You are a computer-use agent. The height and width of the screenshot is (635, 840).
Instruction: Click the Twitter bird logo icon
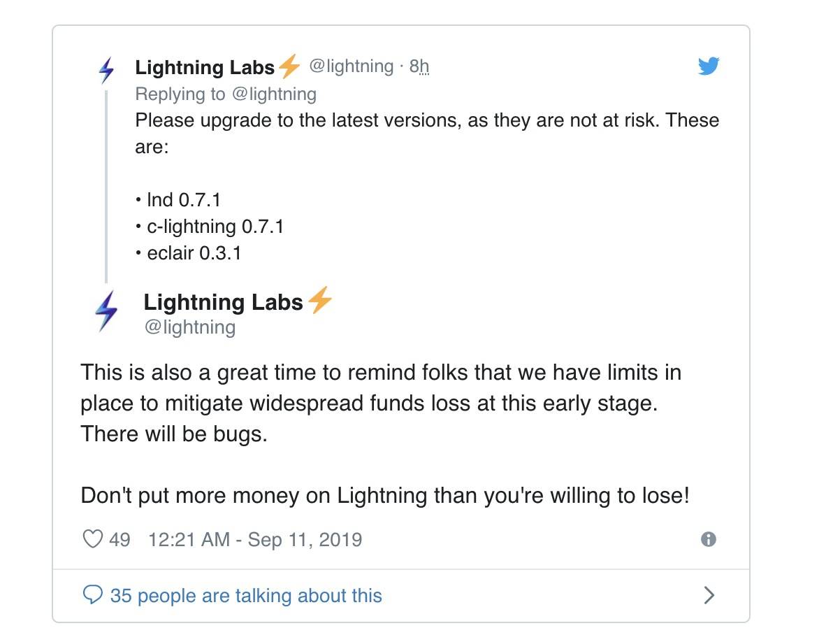(709, 66)
